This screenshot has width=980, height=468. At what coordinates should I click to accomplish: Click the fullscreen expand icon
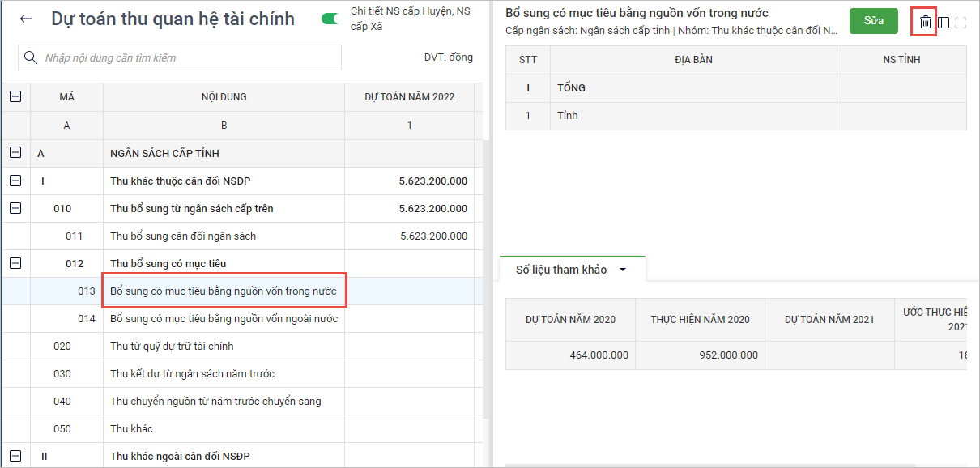coord(961,23)
